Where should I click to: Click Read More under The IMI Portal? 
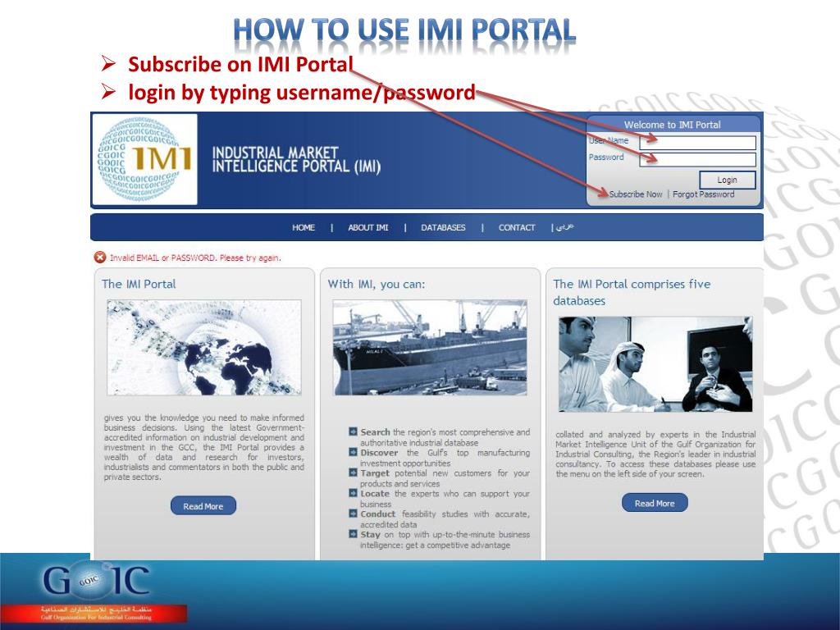[x=203, y=505]
